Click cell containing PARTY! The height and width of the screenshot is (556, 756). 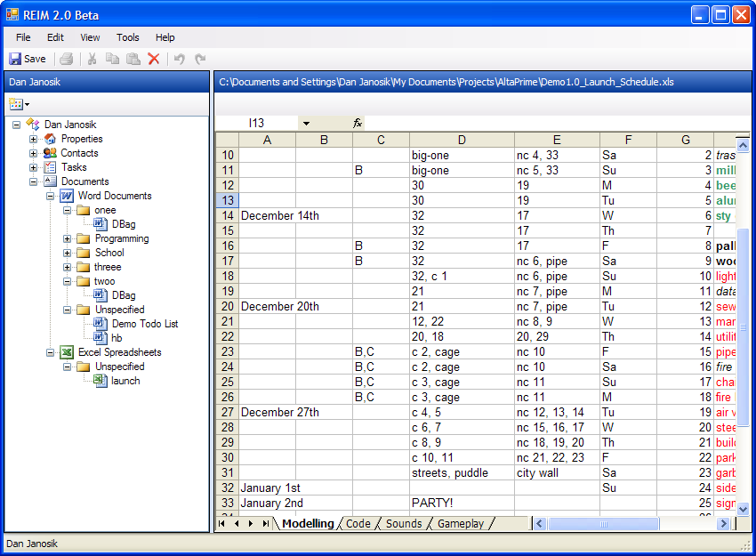462,503
